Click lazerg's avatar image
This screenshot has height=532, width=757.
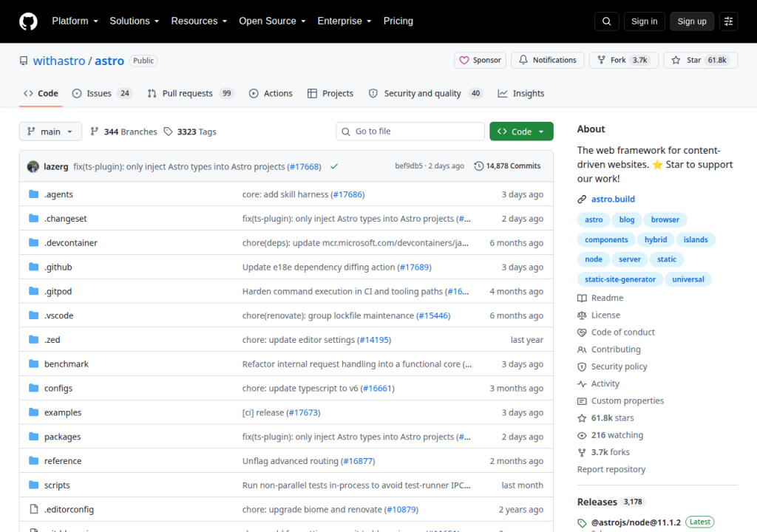pyautogui.click(x=33, y=166)
